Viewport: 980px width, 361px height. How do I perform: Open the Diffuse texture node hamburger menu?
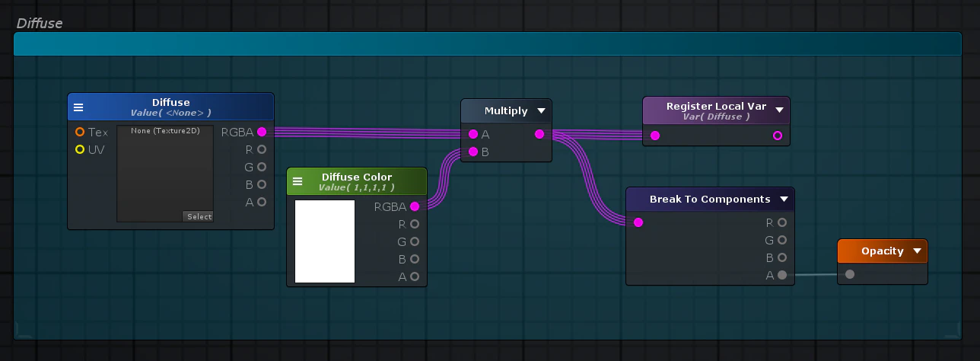pyautogui.click(x=78, y=107)
